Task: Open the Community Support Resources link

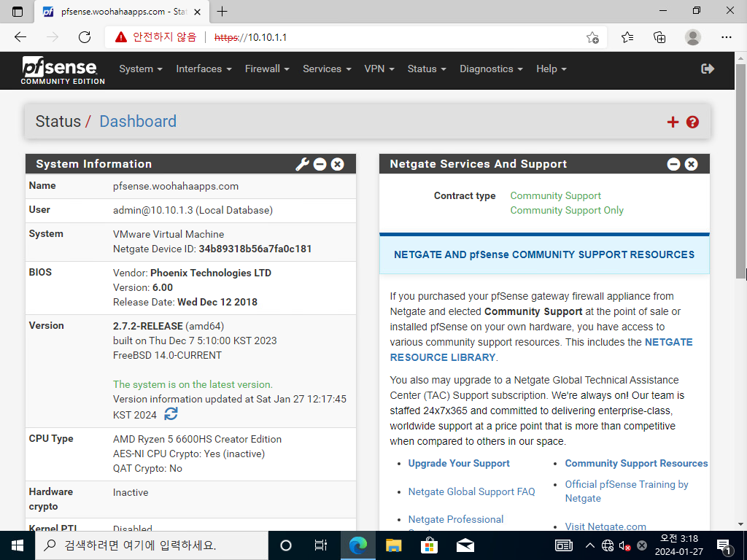Action: point(636,463)
